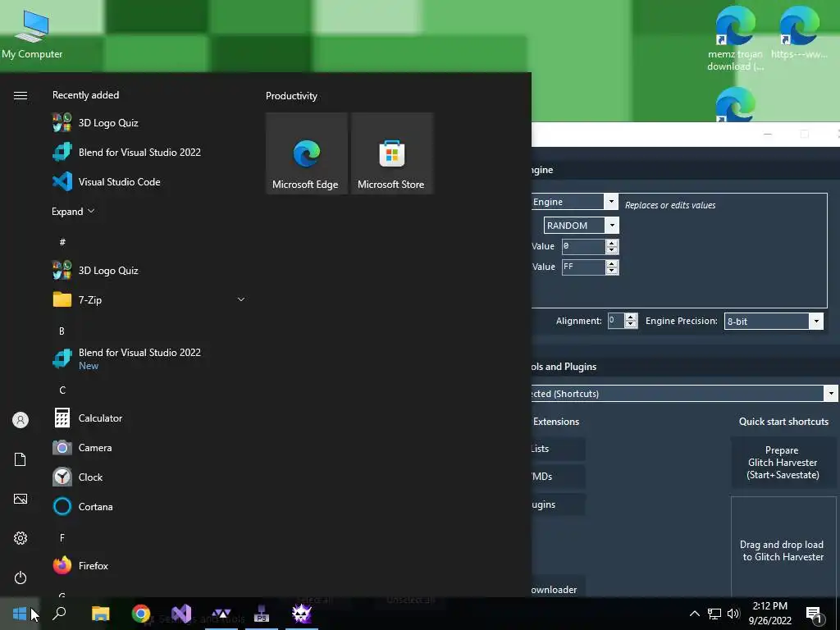The image size is (840, 630).
Task: Open the Microsoft Edge tile
Action: [x=307, y=153]
